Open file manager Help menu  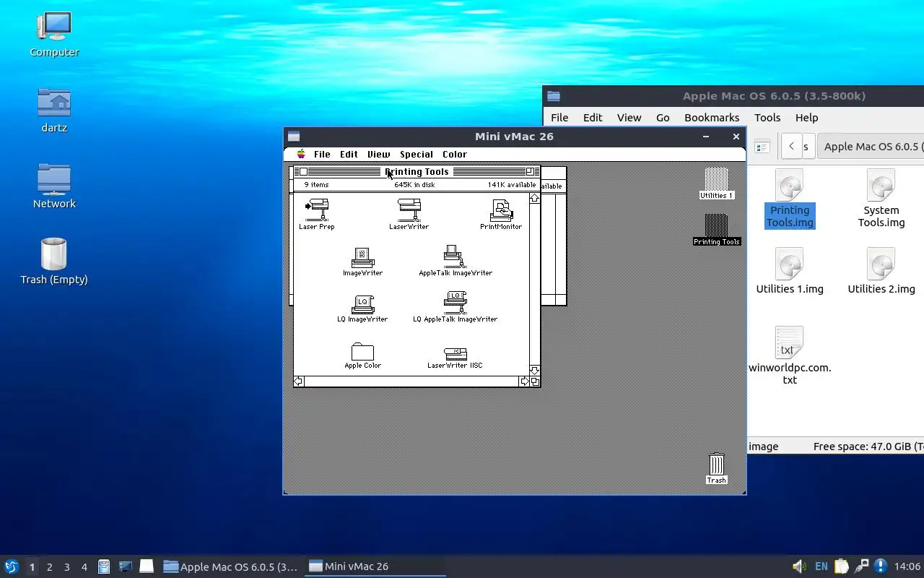point(806,117)
